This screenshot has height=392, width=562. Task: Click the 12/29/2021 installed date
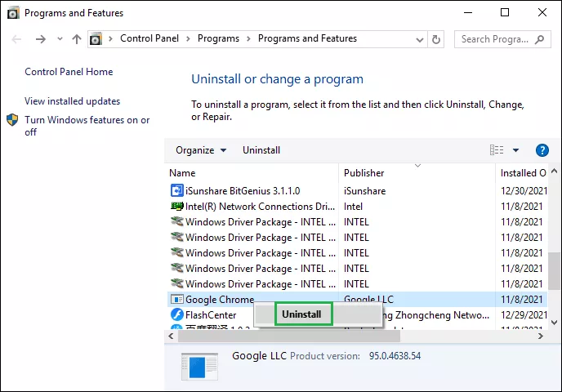tap(524, 315)
